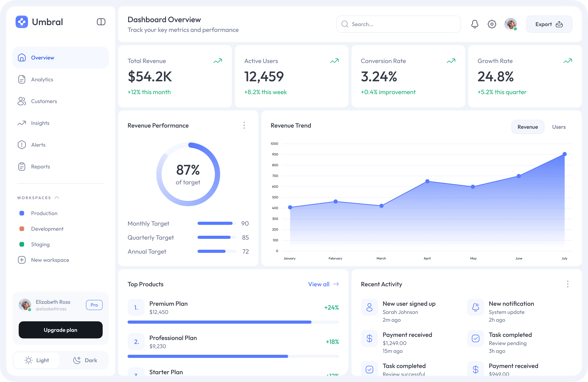Click the $1,249.00 payment dollar icon
Screen dimensions: 588x382
click(x=369, y=339)
